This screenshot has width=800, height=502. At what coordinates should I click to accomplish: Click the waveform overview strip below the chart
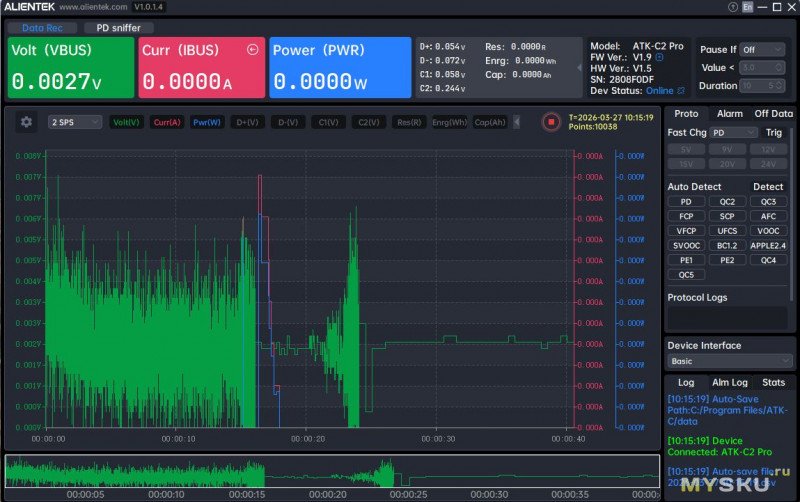(332, 471)
